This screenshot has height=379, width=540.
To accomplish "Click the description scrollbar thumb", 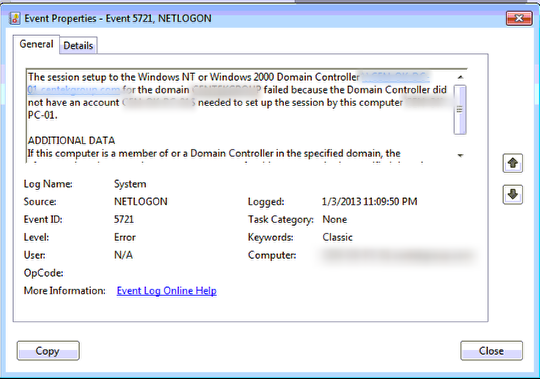I will tap(460, 110).
